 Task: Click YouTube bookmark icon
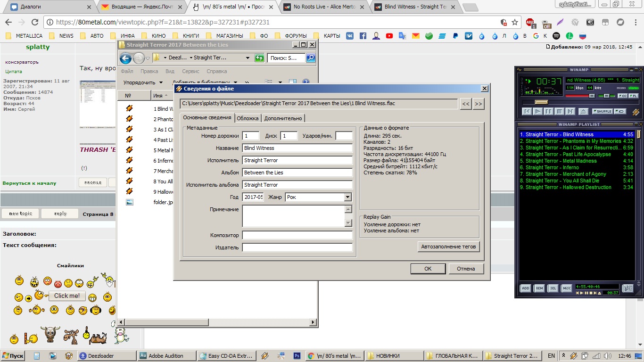(x=389, y=36)
